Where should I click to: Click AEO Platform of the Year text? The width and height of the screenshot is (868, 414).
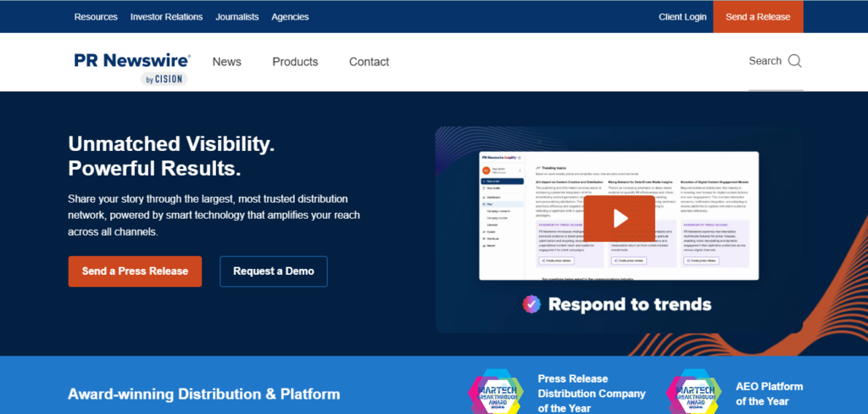pos(770,394)
